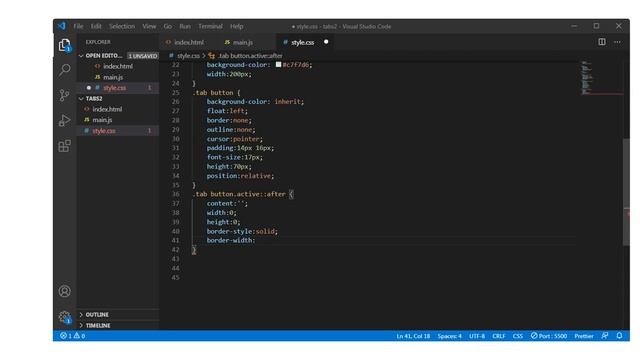The width and height of the screenshot is (640, 360).
Task: Change the CRLF end of line sequence
Action: [x=499, y=336]
